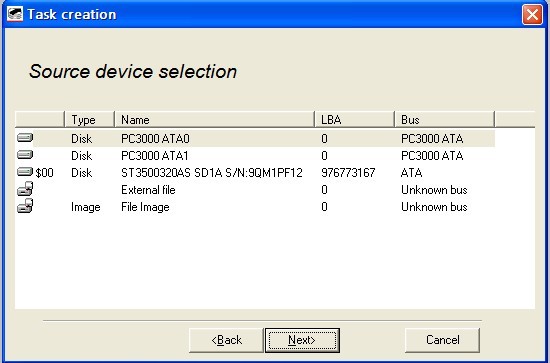Click LBA value 0 in File Image row
Viewport: 550px width, 363px height.
(x=324, y=207)
